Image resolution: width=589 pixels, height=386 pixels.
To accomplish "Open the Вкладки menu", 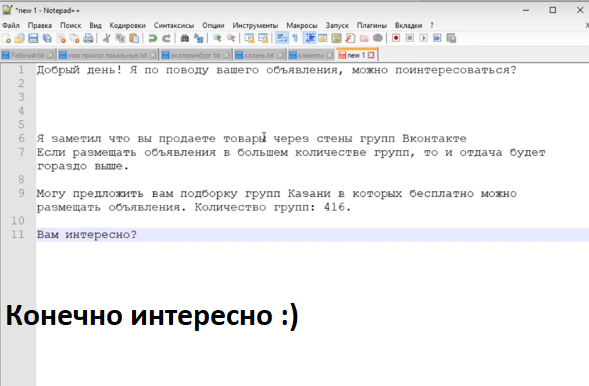I will pyautogui.click(x=409, y=26).
